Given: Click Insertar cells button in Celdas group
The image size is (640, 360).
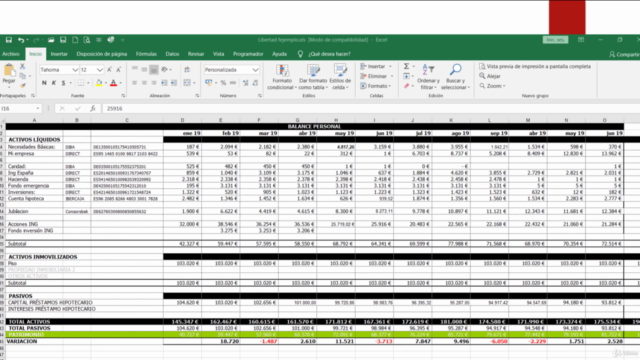Looking at the screenshot, I should coord(373,66).
